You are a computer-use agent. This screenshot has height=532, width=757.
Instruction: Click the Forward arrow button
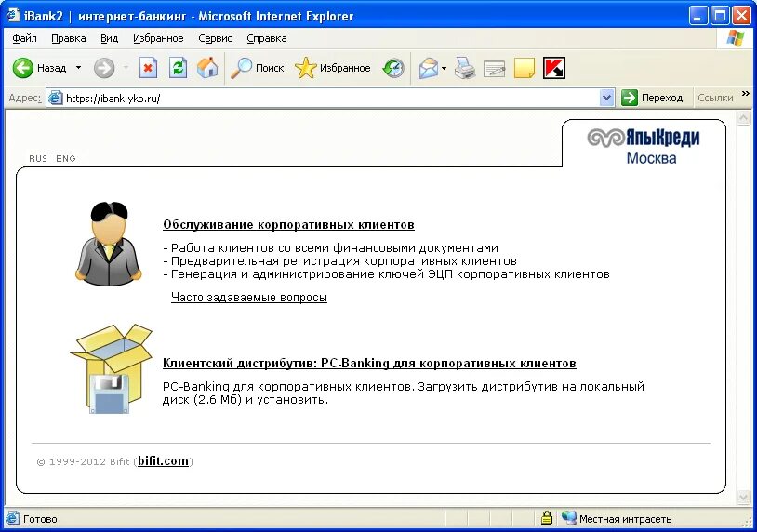(x=104, y=68)
